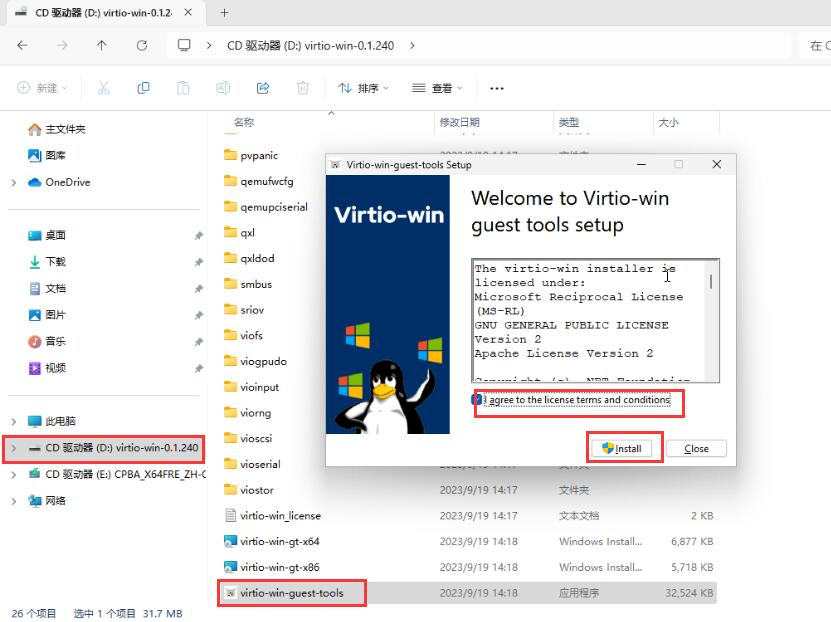The width and height of the screenshot is (831, 622).
Task: Click the Close button in setup dialog
Action: (696, 449)
